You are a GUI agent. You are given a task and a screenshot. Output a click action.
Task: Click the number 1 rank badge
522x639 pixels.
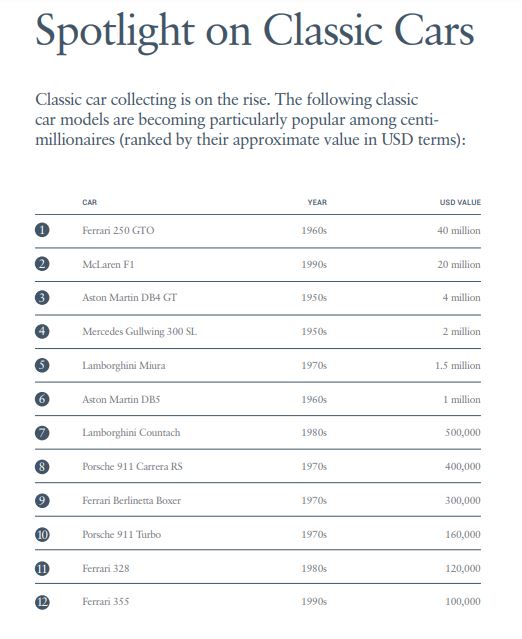coord(42,230)
